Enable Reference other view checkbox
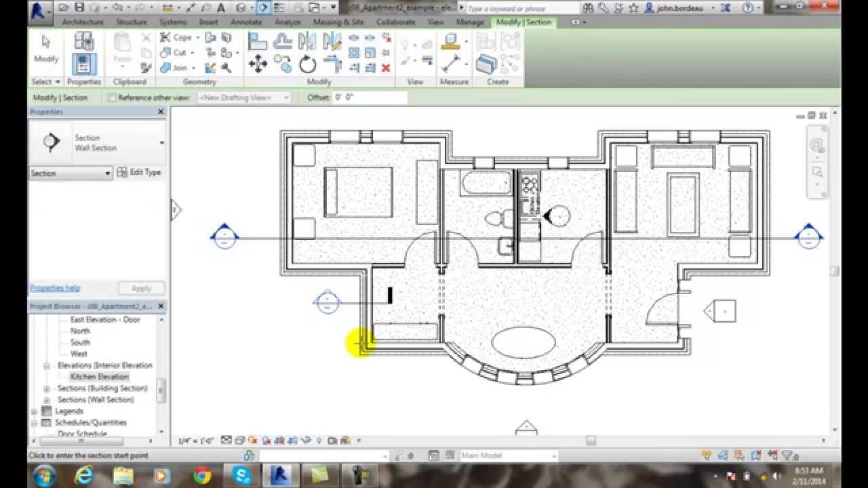 click(113, 98)
